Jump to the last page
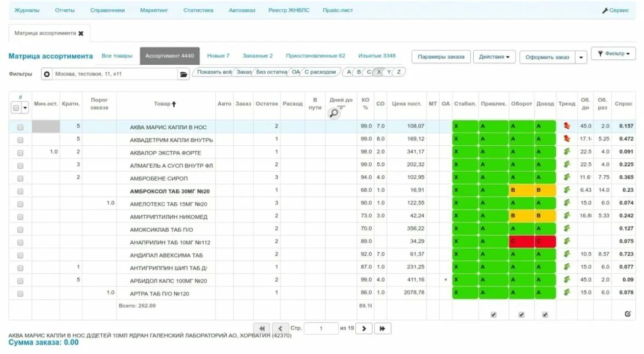Screen dimensions: 644x354 (x=382, y=328)
